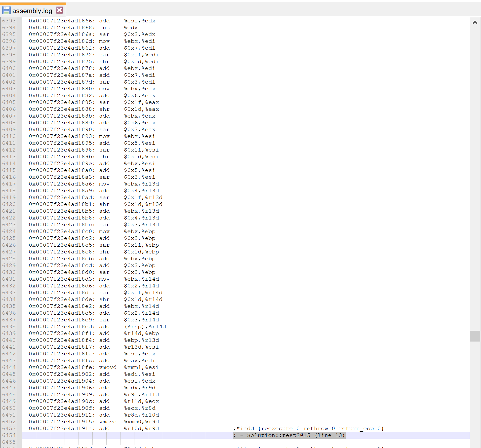Viewport: 481px width, 448px height.
Task: Click operand '%r8d,%r10d' on line 6451
Action: [x=141, y=415]
